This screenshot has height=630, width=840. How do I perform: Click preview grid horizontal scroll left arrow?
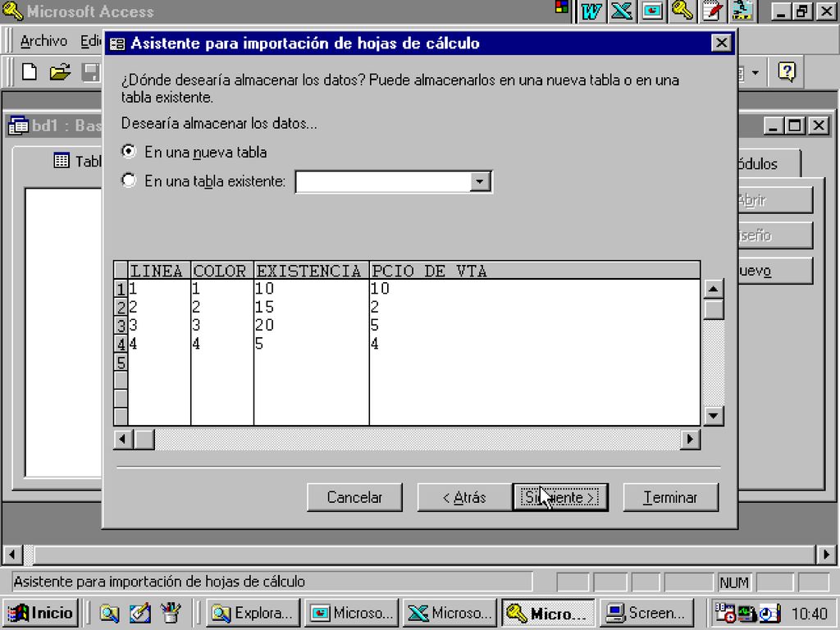pyautogui.click(x=123, y=440)
